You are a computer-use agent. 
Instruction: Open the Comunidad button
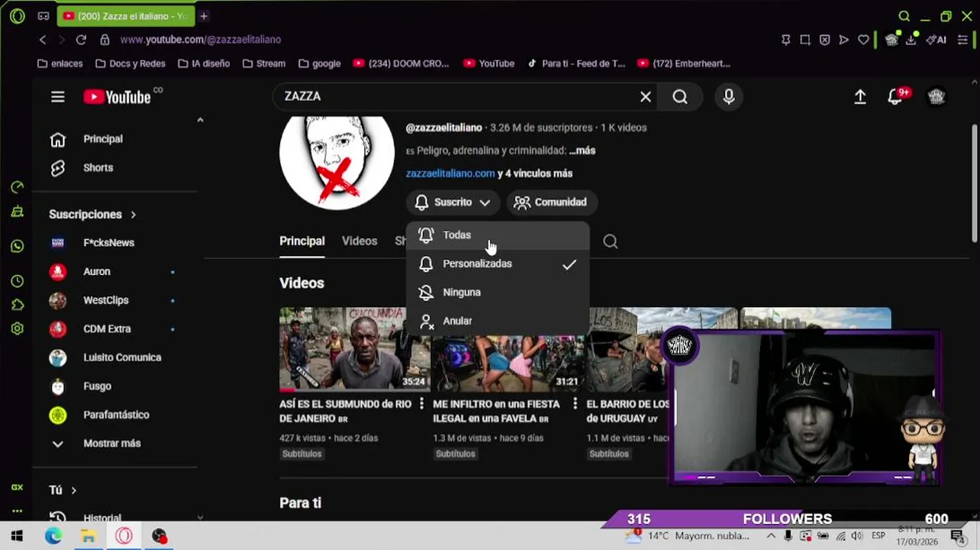pos(552,202)
